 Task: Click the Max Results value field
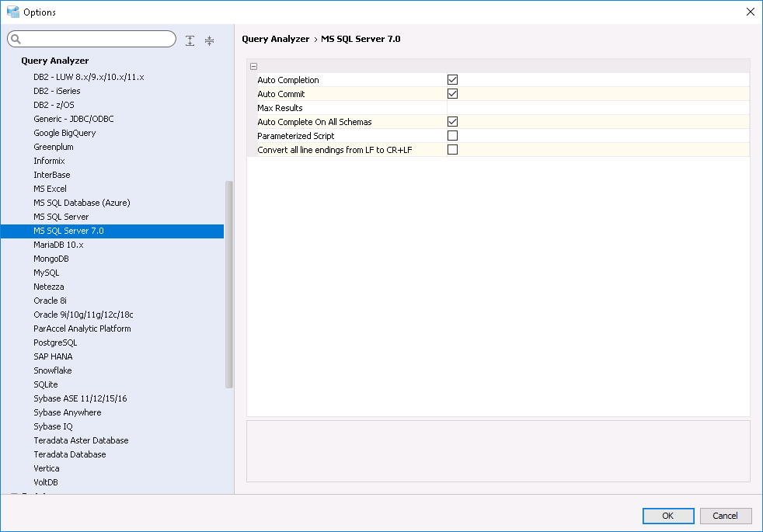coord(597,108)
